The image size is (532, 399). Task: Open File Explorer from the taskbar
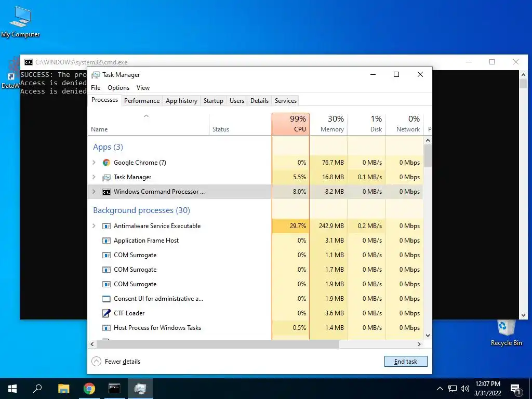[x=63, y=389]
